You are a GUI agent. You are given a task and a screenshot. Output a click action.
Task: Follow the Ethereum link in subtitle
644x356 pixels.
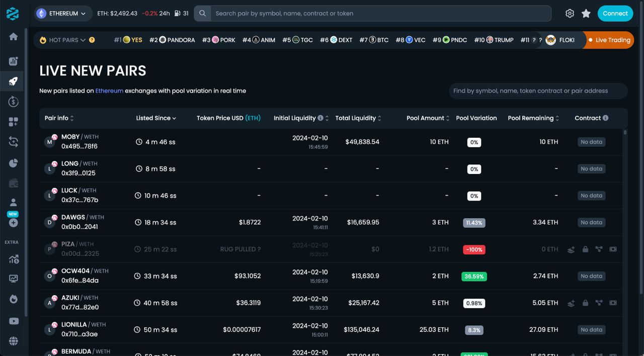pyautogui.click(x=109, y=91)
